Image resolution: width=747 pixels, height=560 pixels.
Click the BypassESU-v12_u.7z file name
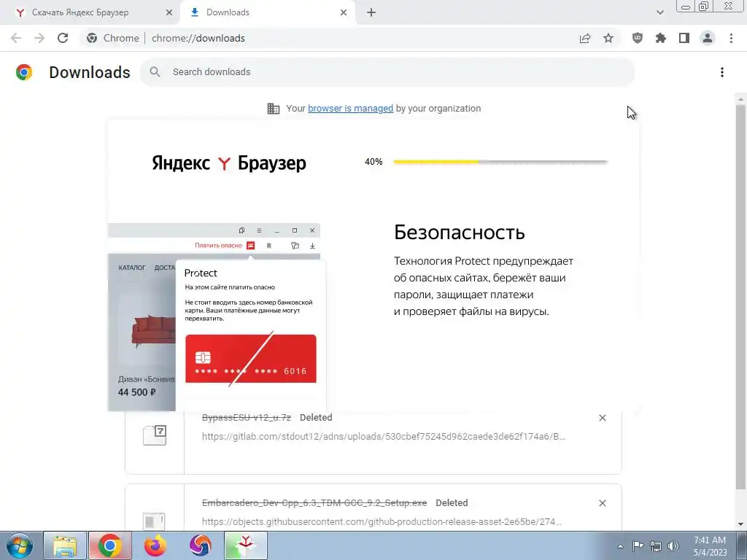click(x=247, y=418)
